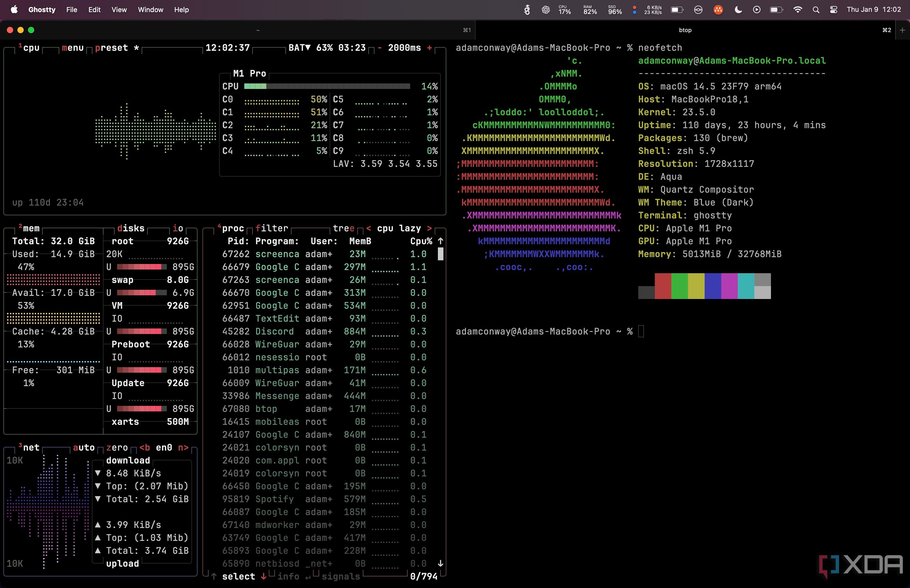Click the cyan neofetch color block
Screen dimensions: 910x588
click(x=746, y=286)
